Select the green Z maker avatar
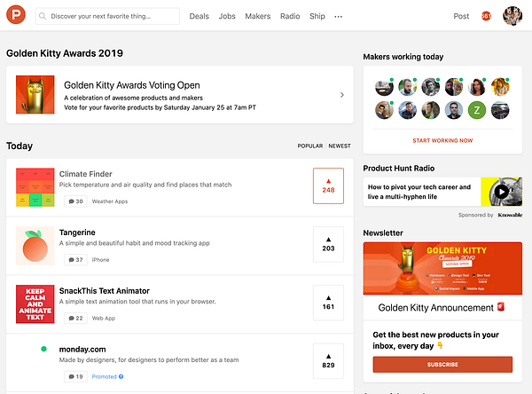 click(x=477, y=110)
